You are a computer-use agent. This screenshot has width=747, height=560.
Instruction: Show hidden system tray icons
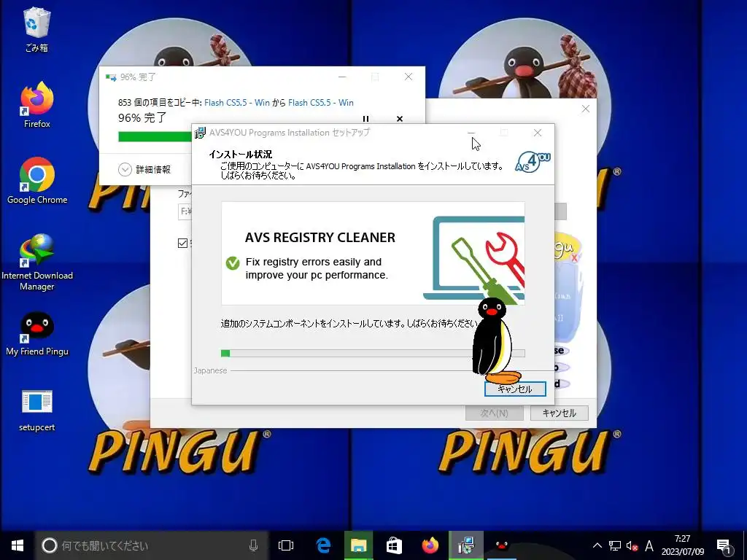coord(597,545)
